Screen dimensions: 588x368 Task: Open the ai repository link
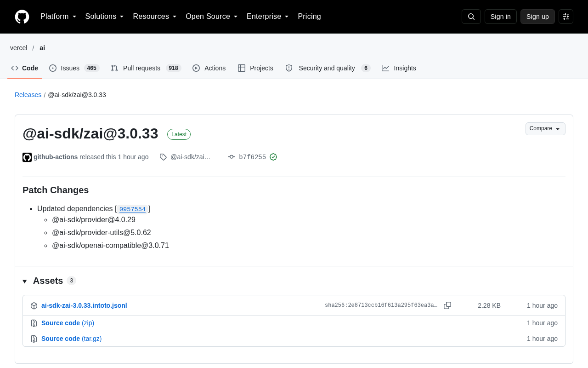click(42, 48)
